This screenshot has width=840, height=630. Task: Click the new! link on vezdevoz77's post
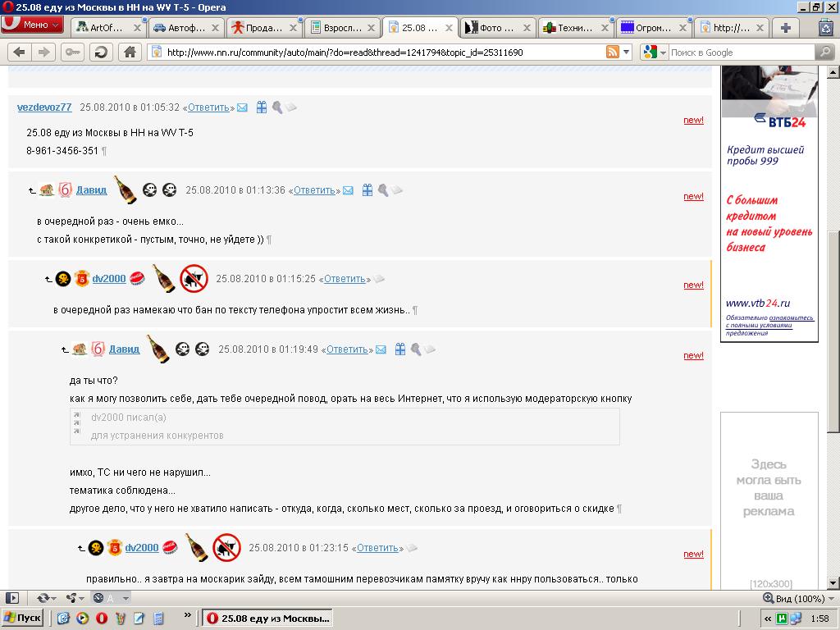pyautogui.click(x=693, y=120)
